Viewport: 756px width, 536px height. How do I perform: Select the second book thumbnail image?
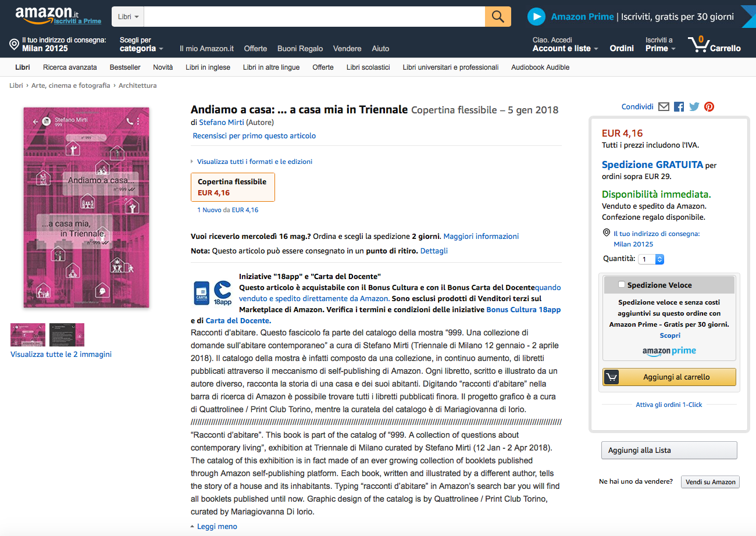pyautogui.click(x=67, y=335)
